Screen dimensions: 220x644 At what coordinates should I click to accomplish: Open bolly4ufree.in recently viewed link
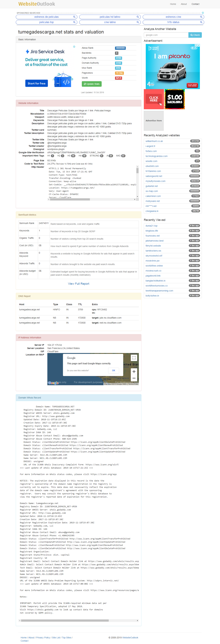[152, 296]
